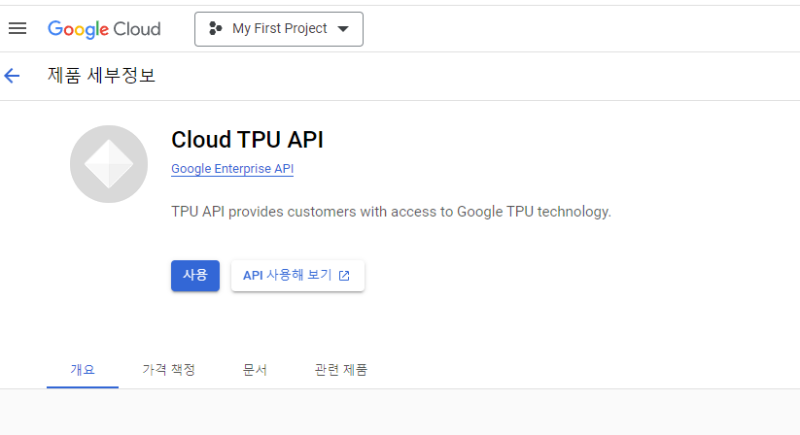Click the blue 사용 enable button
The width and height of the screenshot is (800, 435).
click(x=195, y=276)
